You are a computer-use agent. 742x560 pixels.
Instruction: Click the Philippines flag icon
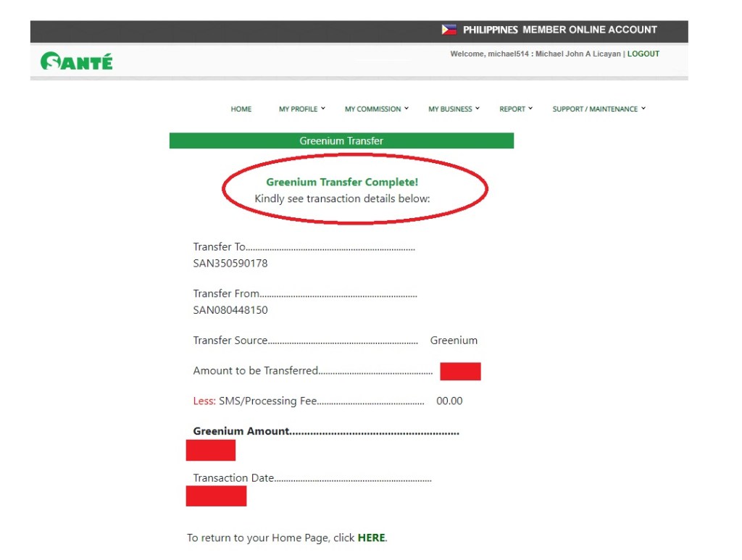point(449,30)
